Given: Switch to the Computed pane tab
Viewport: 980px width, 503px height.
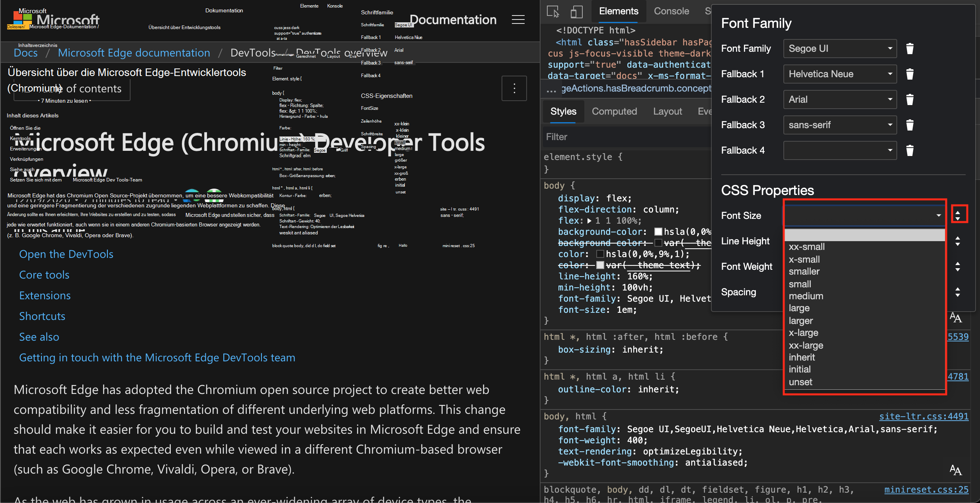Looking at the screenshot, I should [614, 111].
